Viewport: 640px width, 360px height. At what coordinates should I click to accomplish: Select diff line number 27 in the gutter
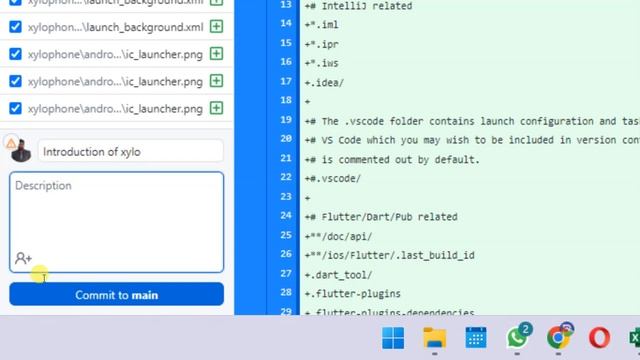[x=286, y=273]
